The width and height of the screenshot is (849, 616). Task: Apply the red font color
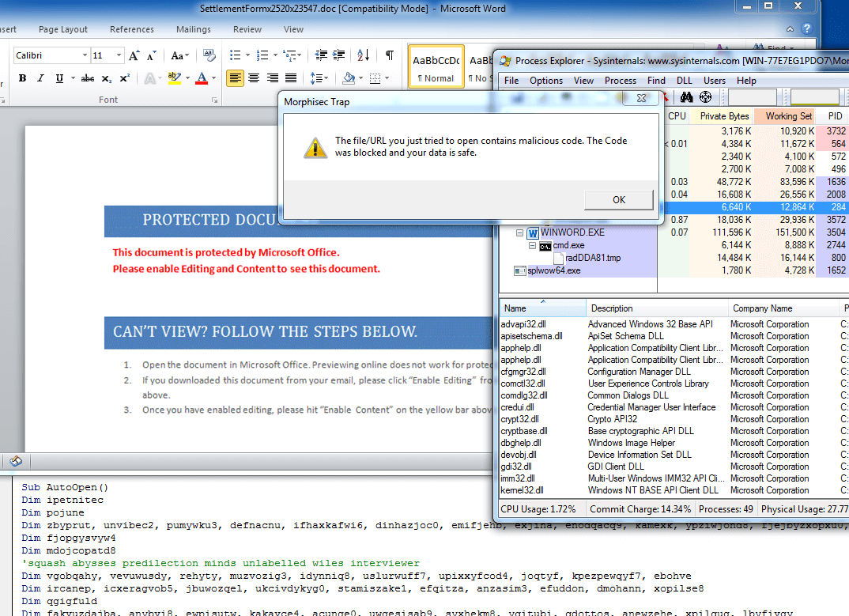point(202,78)
